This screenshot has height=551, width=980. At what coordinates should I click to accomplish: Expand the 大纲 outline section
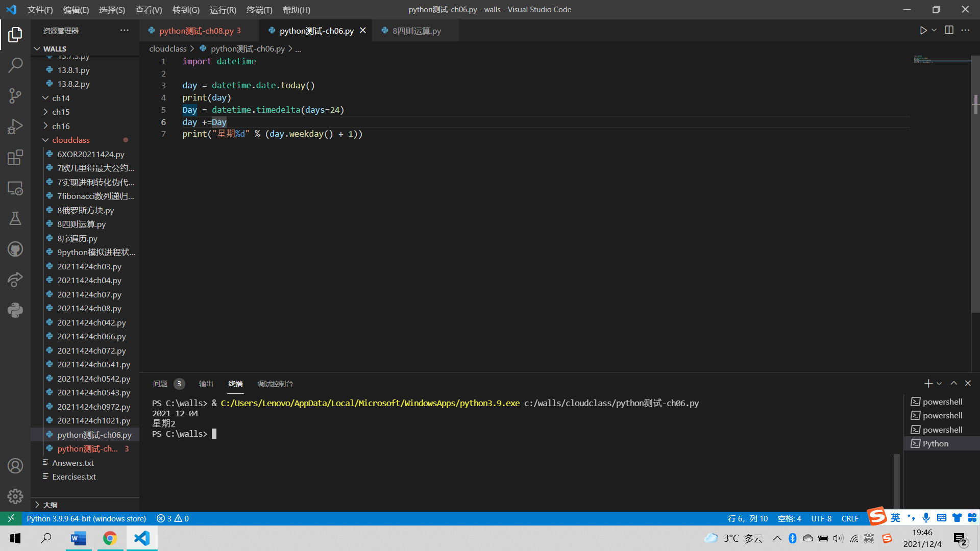(x=50, y=505)
